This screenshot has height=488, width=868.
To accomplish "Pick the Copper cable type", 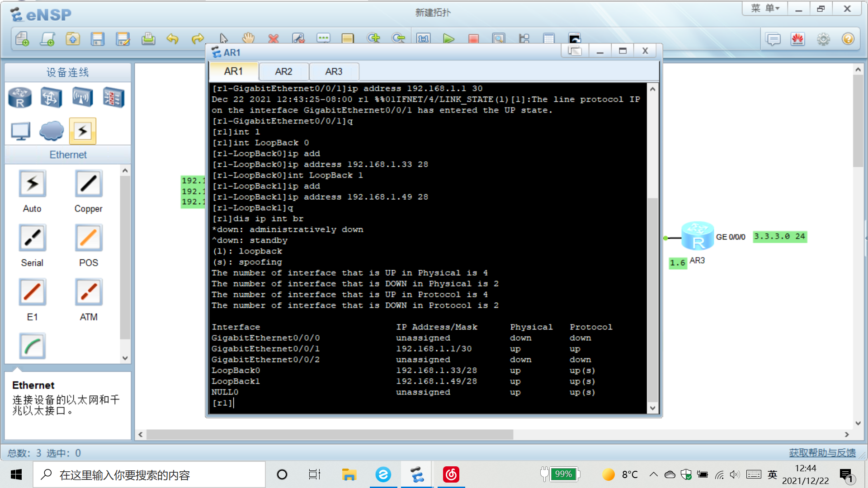I will (x=88, y=184).
